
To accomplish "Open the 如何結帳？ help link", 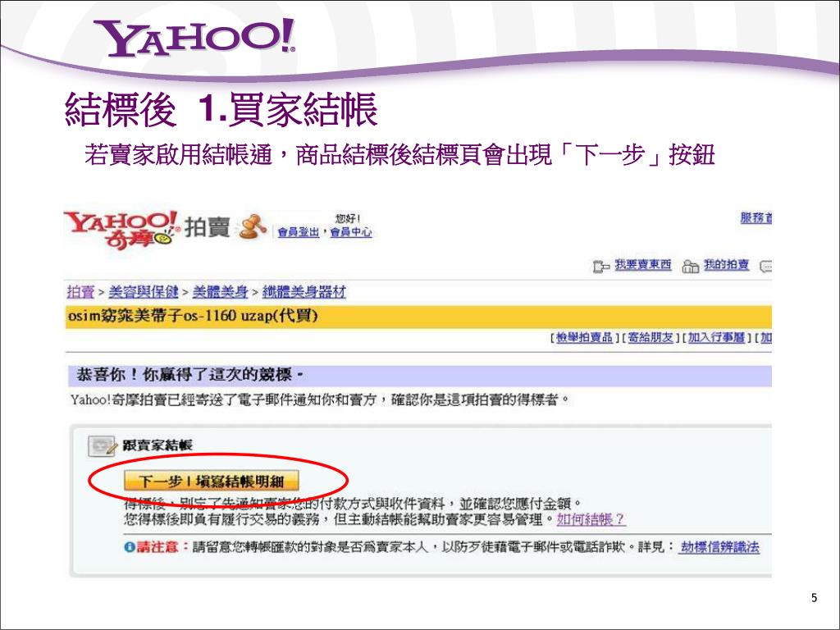I will point(591,519).
